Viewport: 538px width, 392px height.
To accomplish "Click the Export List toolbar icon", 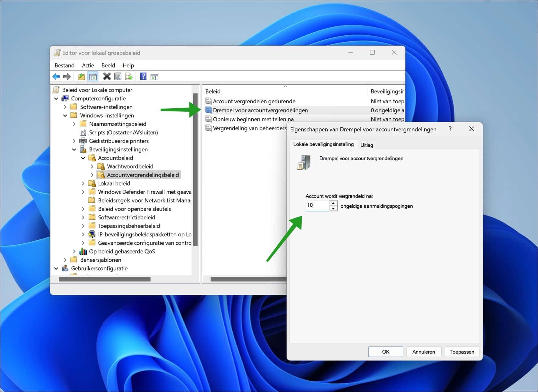I will click(129, 76).
